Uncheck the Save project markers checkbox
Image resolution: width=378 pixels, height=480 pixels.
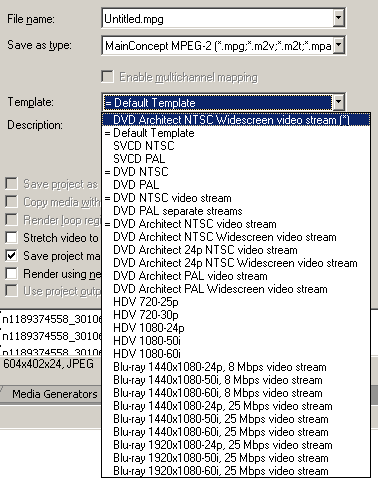(11, 256)
